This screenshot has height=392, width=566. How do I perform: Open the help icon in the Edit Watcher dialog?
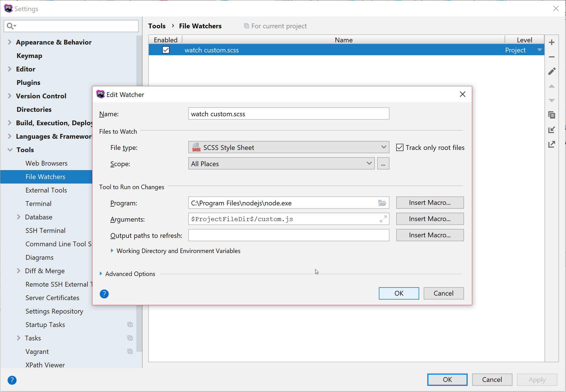[104, 294]
